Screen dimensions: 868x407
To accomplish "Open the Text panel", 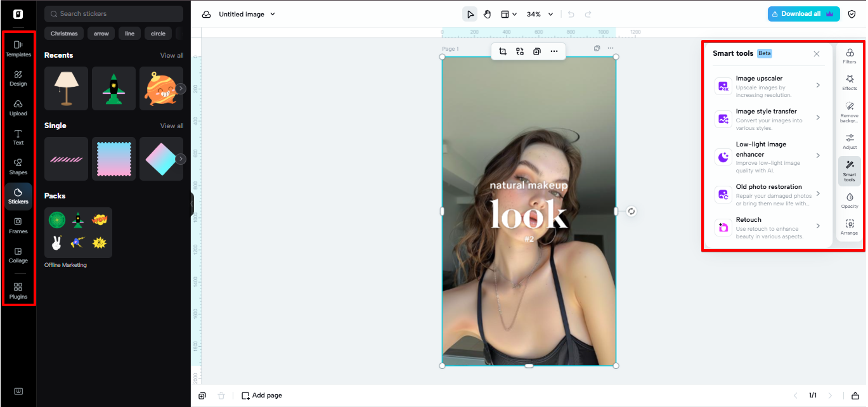I will click(18, 136).
